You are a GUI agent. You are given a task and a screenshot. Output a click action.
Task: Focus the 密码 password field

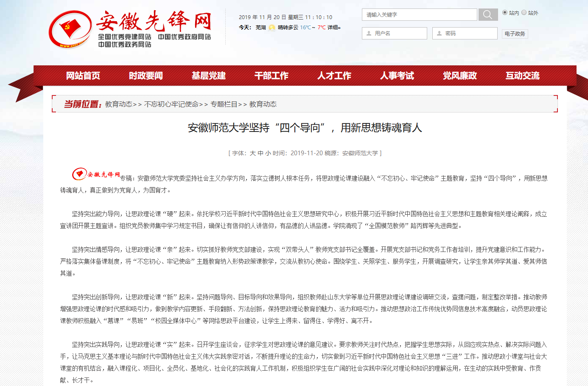point(465,34)
